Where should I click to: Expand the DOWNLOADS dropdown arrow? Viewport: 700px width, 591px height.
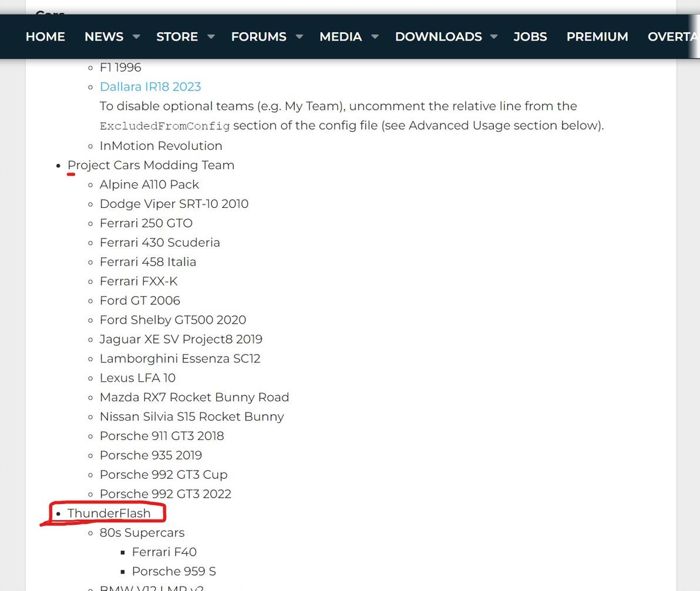pos(494,36)
